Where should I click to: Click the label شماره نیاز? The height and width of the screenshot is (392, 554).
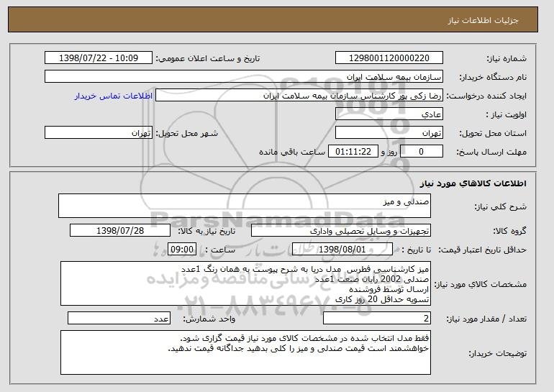(507, 59)
